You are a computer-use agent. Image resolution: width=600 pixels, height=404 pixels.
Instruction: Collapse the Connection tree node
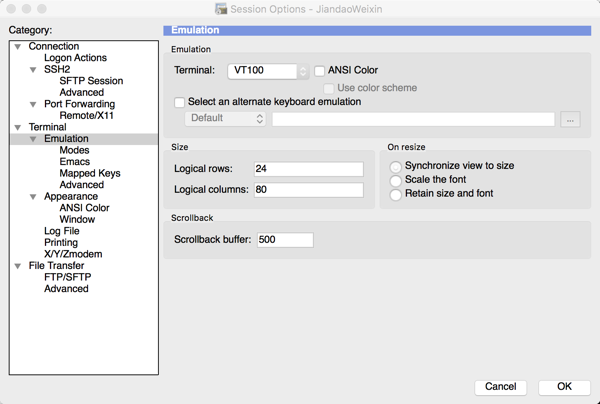[18, 47]
